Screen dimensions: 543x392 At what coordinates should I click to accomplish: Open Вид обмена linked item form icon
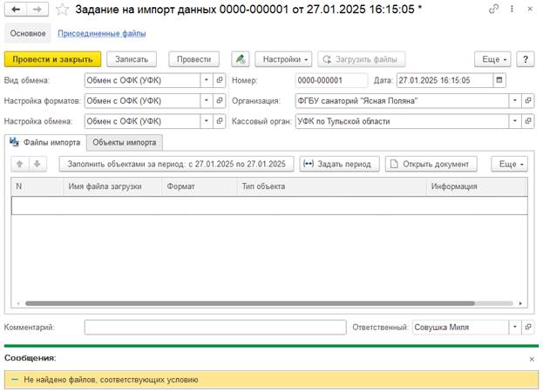click(220, 80)
